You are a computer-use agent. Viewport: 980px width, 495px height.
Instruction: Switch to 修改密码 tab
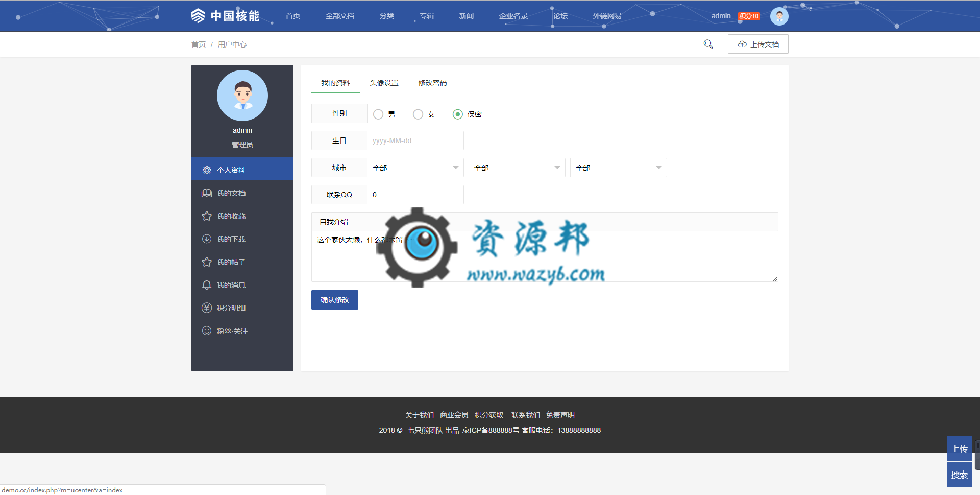tap(432, 83)
